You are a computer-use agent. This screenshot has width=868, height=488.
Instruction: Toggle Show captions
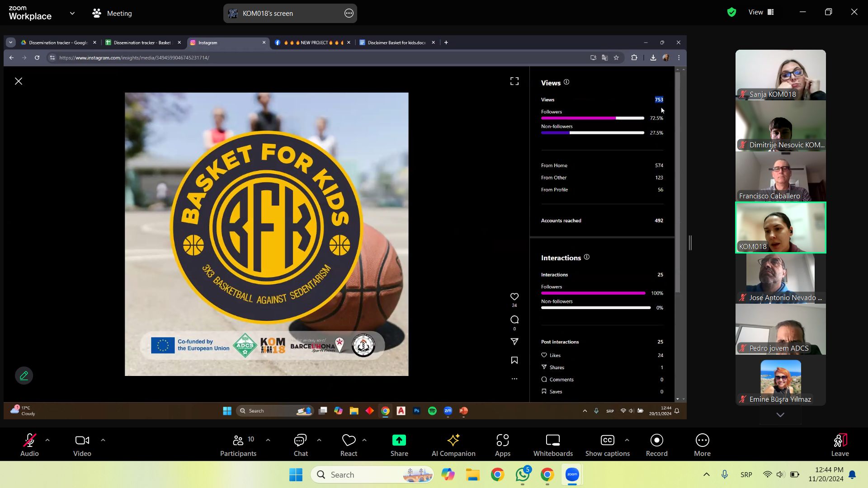607,445
